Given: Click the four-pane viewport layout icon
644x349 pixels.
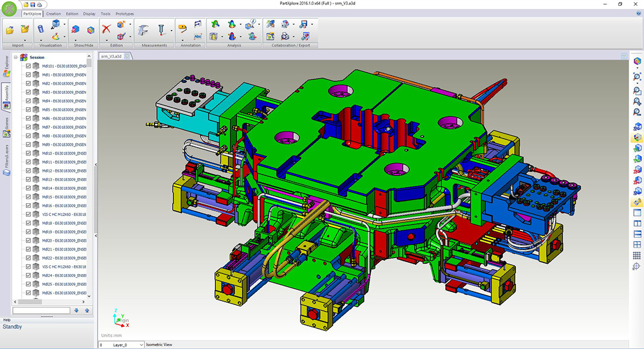Looking at the screenshot, I should pos(637,245).
